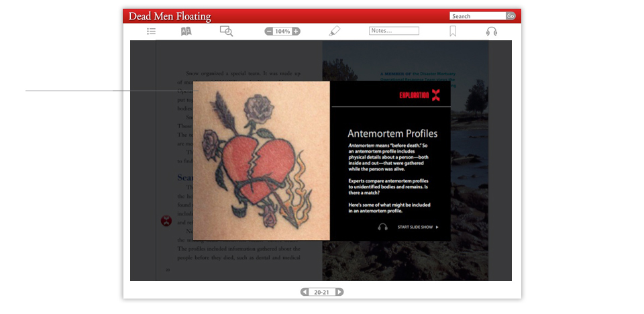This screenshot has height=314, width=644.
Task: Click the Notes input box
Action: (394, 31)
